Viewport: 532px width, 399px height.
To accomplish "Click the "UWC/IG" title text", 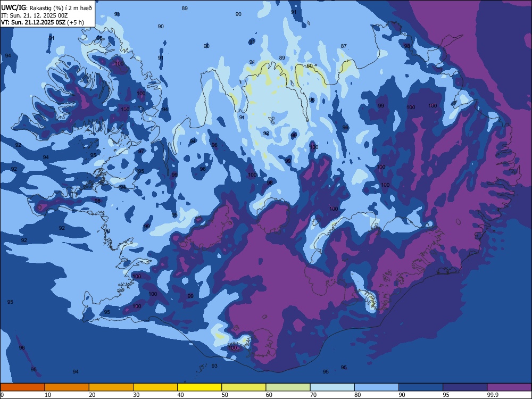I will click(x=13, y=7).
